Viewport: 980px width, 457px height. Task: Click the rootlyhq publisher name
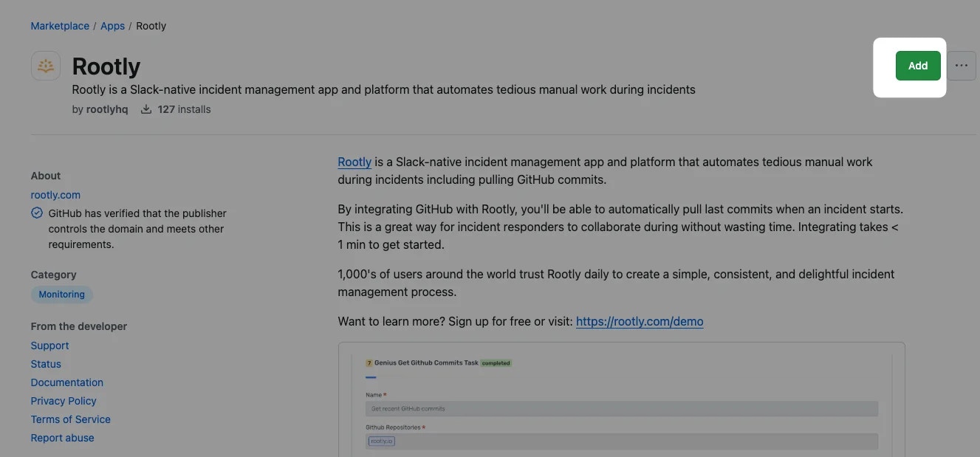pyautogui.click(x=107, y=109)
